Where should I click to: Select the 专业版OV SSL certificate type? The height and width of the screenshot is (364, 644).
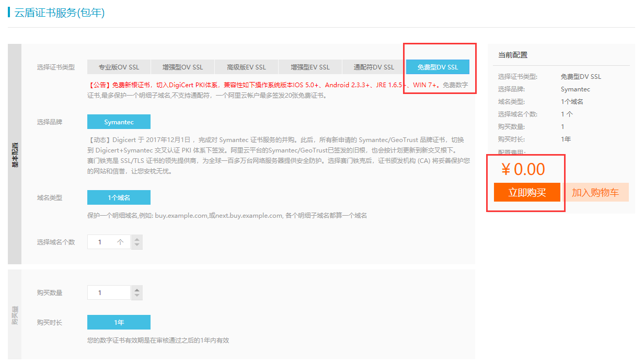119,67
